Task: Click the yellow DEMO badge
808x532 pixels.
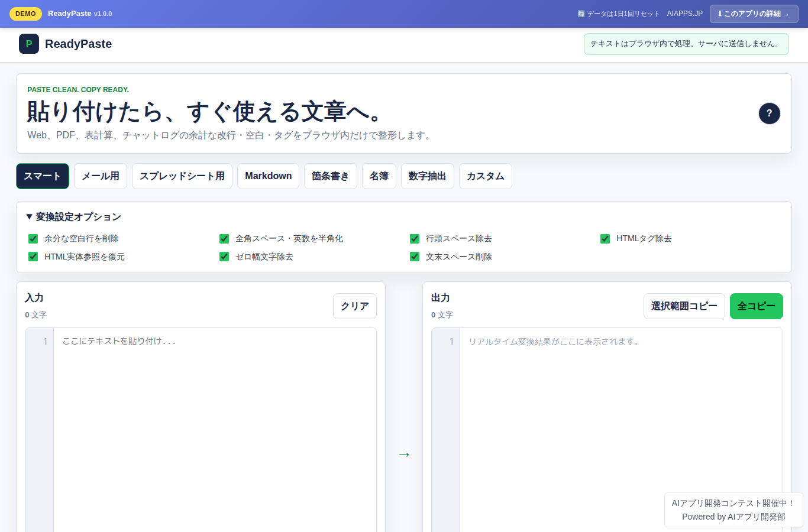Action: point(25,14)
